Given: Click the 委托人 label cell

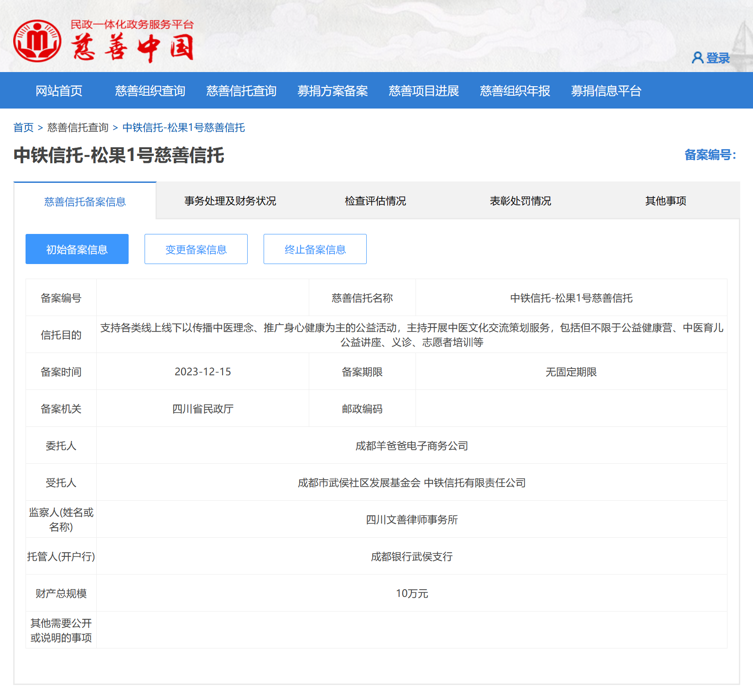Looking at the screenshot, I should [x=61, y=446].
